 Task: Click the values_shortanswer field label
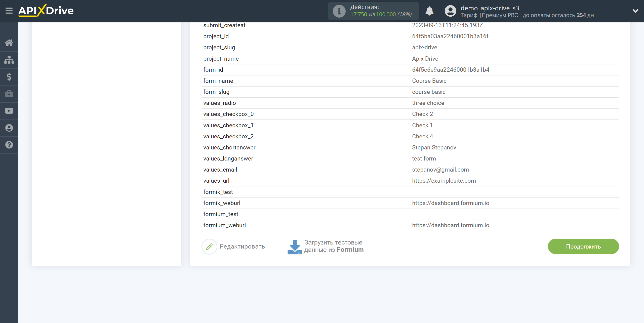click(229, 148)
